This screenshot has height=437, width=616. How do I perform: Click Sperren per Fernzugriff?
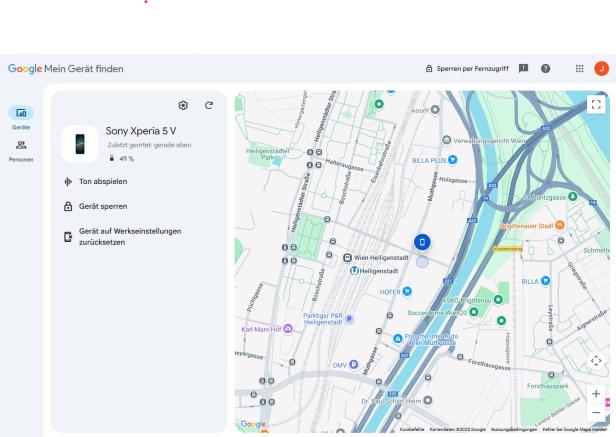(467, 69)
